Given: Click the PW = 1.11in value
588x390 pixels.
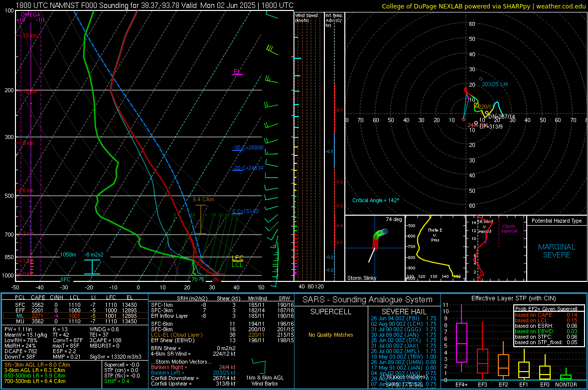Looking at the screenshot, I should pyautogui.click(x=19, y=329).
